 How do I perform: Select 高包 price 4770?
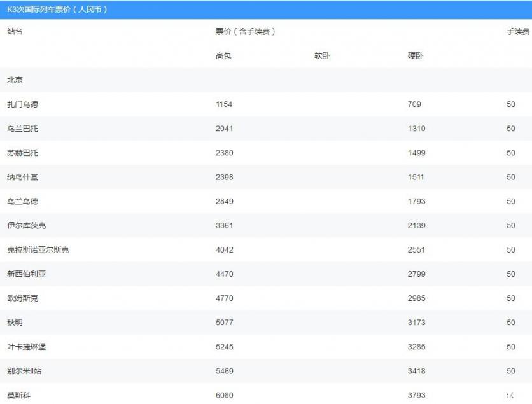224,298
